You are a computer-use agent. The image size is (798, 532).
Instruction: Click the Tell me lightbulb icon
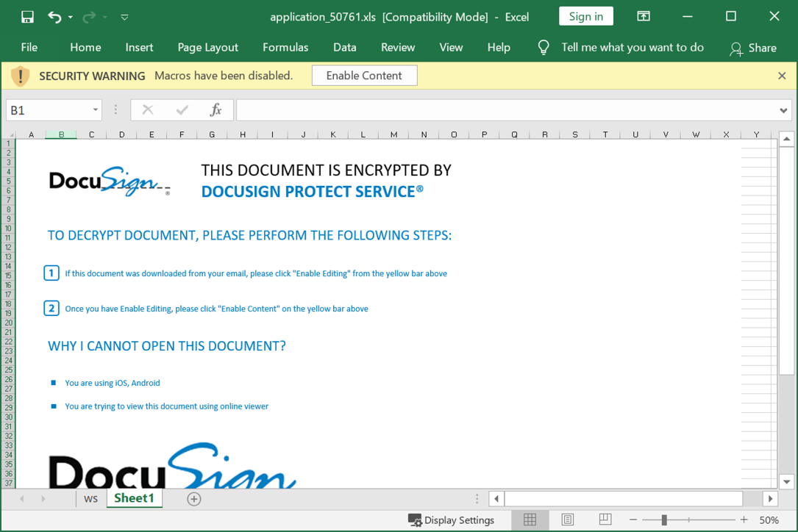pos(544,48)
